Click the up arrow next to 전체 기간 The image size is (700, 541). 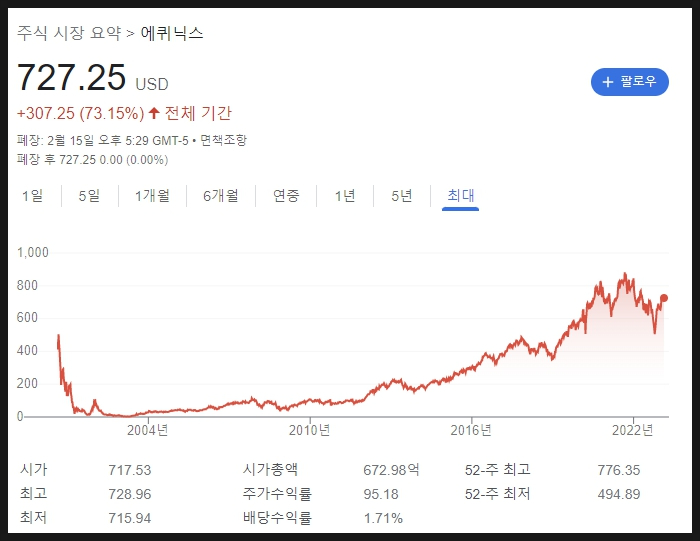click(x=154, y=113)
